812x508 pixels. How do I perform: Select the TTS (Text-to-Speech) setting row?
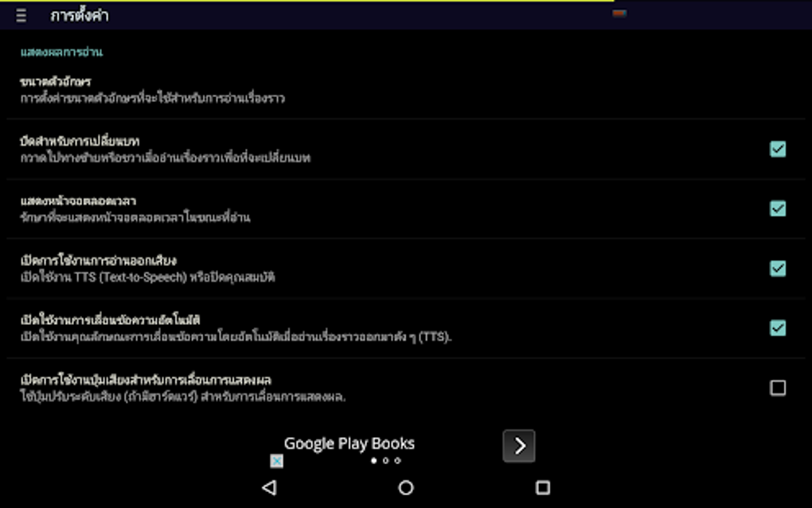(406, 268)
